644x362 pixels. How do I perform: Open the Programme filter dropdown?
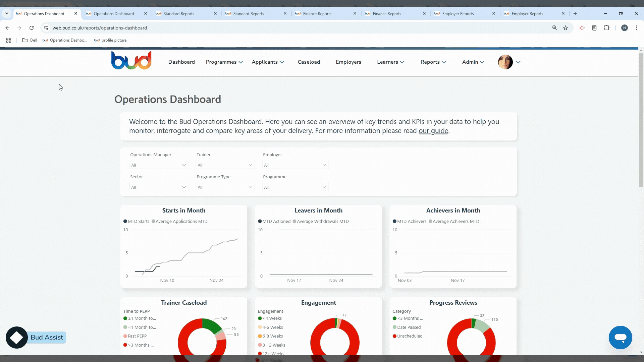click(x=295, y=187)
